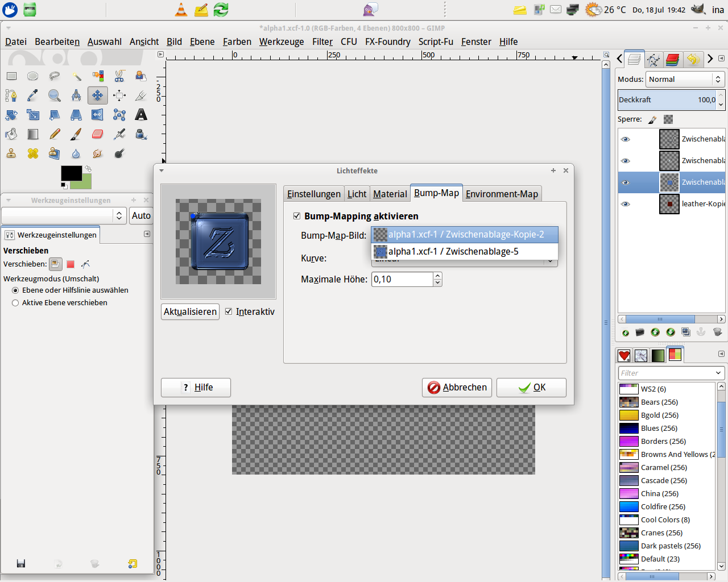The height and width of the screenshot is (582, 728).
Task: Switch to the Material tab
Action: point(390,194)
